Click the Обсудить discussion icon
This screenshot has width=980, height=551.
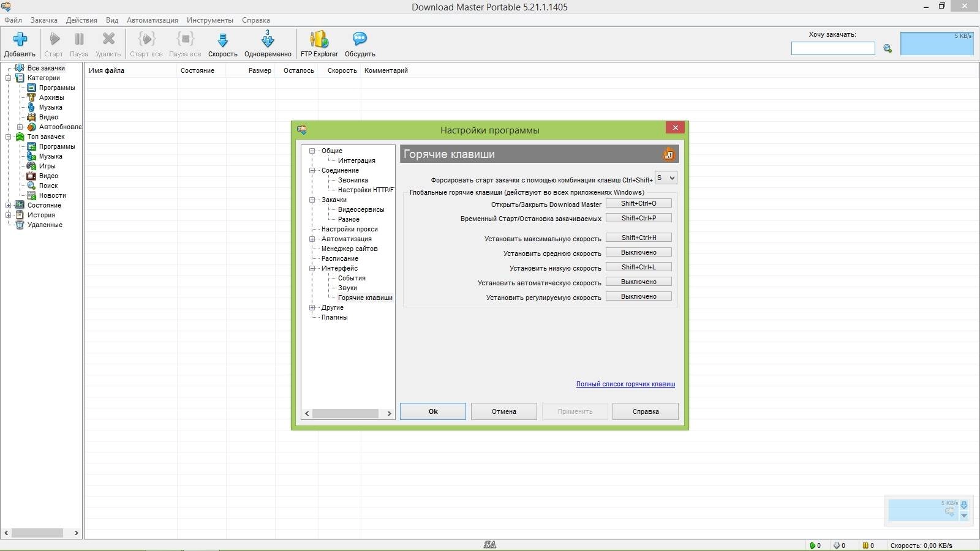click(x=360, y=39)
